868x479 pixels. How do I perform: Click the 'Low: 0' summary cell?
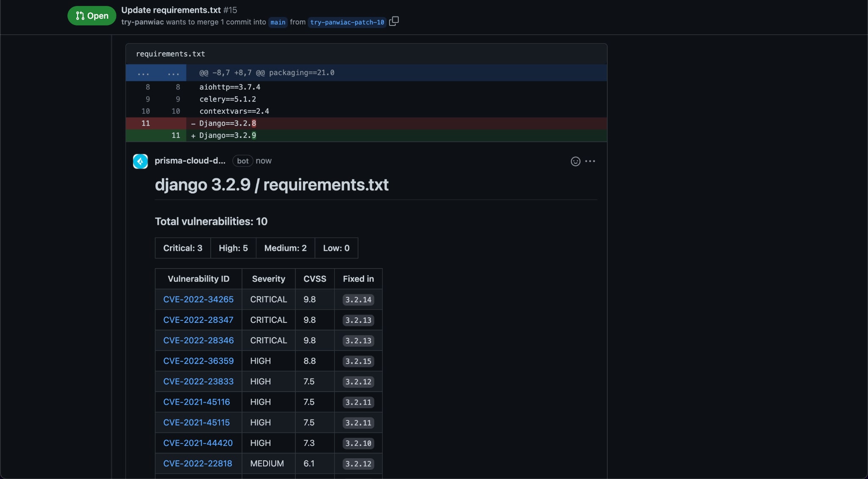[336, 248]
